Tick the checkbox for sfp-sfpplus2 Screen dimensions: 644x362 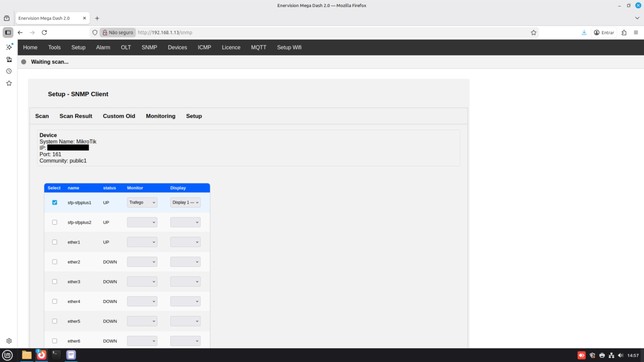click(54, 222)
